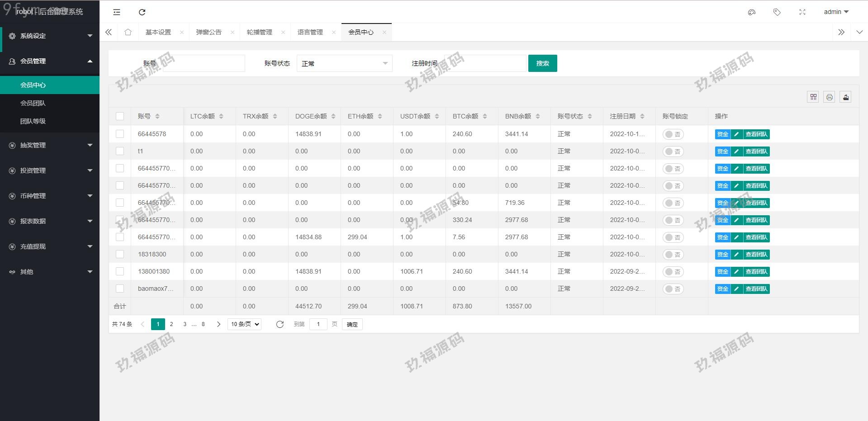Open 会员团队 in the sidebar
The width and height of the screenshot is (868, 421).
point(33,103)
